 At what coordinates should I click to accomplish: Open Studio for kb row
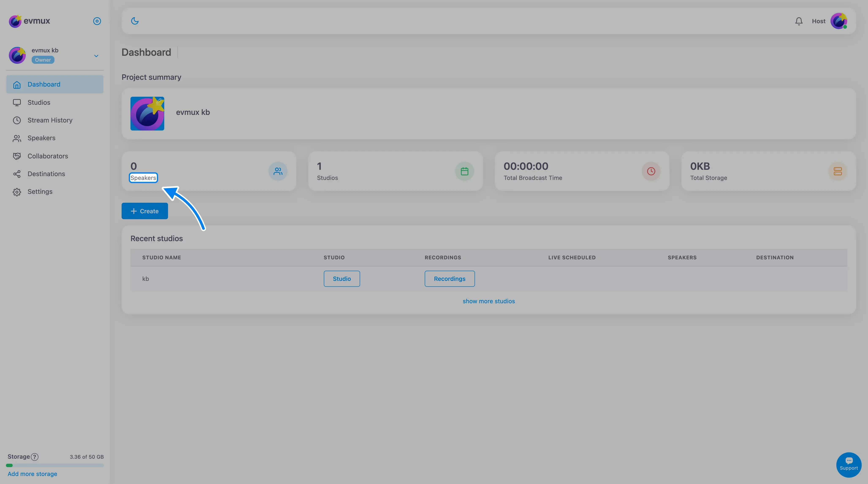pyautogui.click(x=342, y=279)
